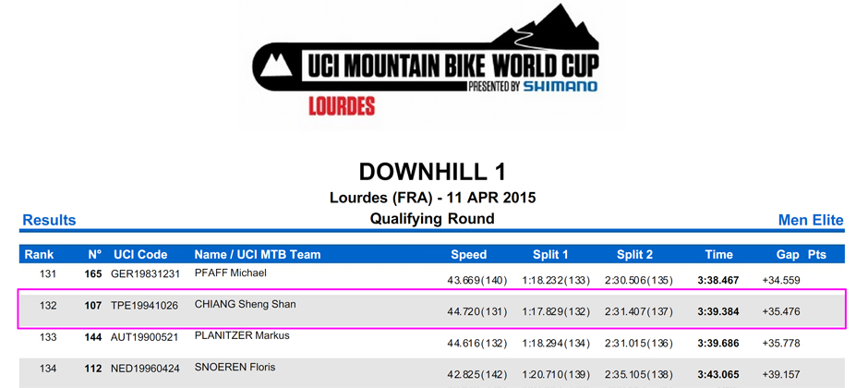
Task: Click the Time column header
Action: click(x=718, y=255)
